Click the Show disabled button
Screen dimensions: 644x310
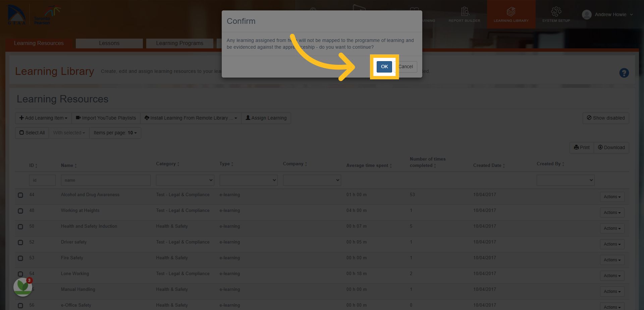coord(606,118)
